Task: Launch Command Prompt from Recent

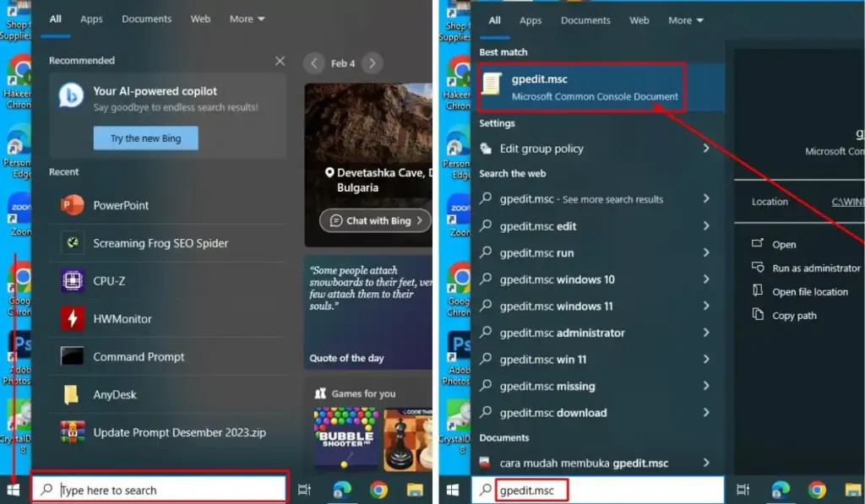Action: click(x=168, y=357)
